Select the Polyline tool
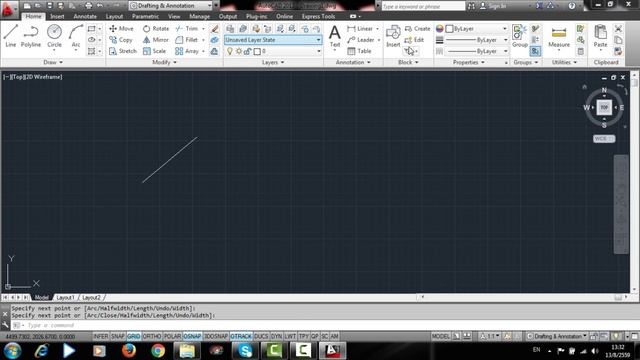640x360 pixels. pos(31,36)
